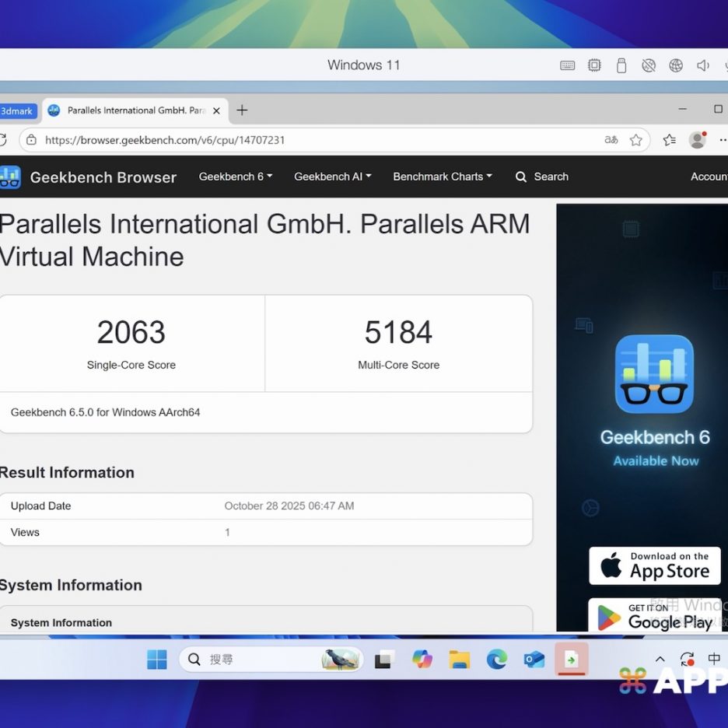
Task: Open the Parallels CPU usage icon
Action: [x=594, y=65]
